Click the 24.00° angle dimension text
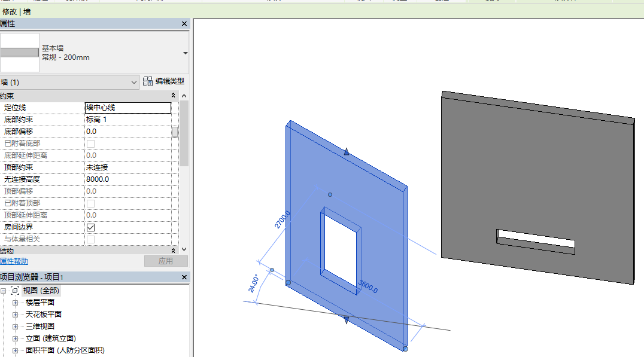This screenshot has width=644, height=357. (253, 283)
